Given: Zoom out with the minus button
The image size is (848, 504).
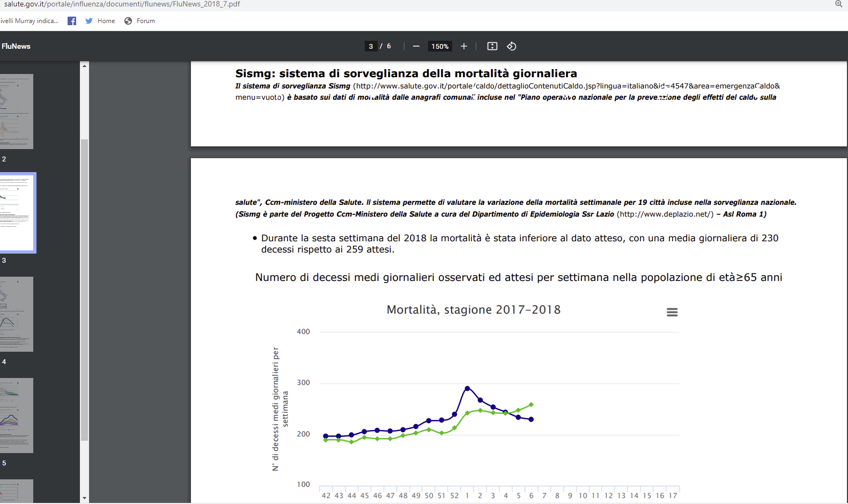Looking at the screenshot, I should [416, 47].
